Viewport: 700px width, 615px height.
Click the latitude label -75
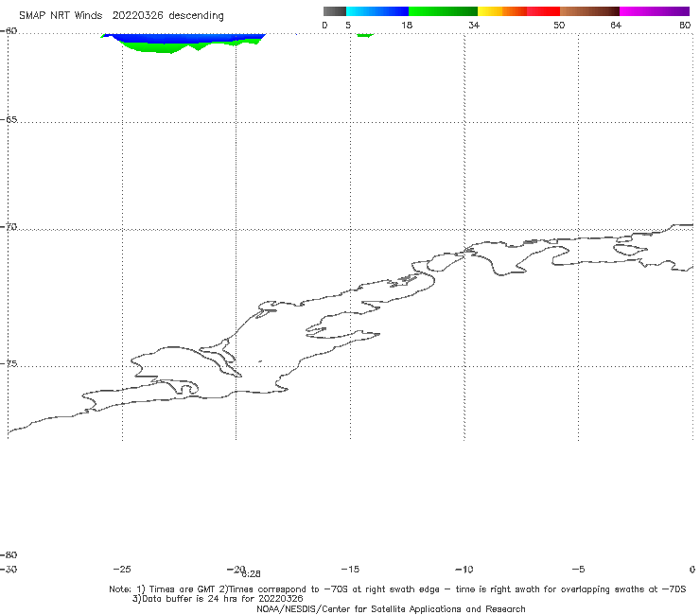(9, 364)
